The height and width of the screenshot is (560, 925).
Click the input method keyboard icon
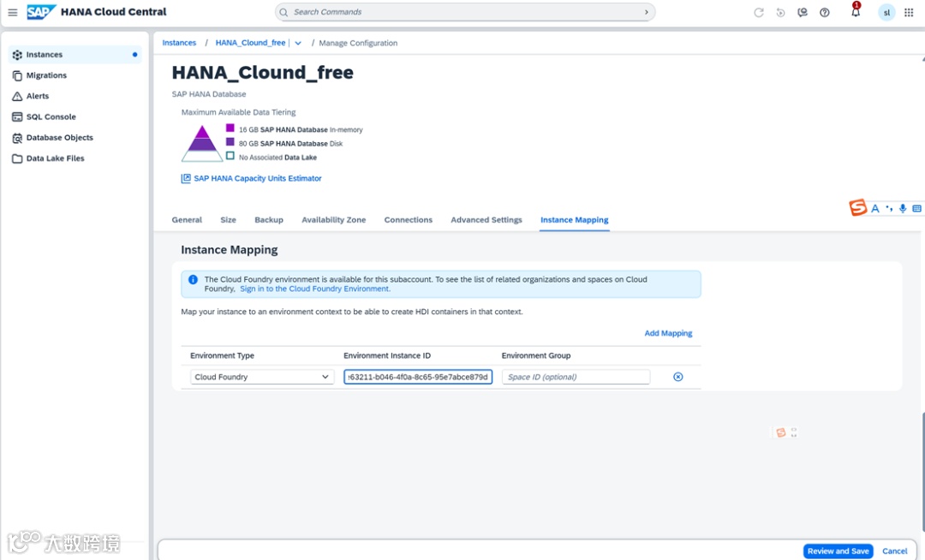[916, 208]
